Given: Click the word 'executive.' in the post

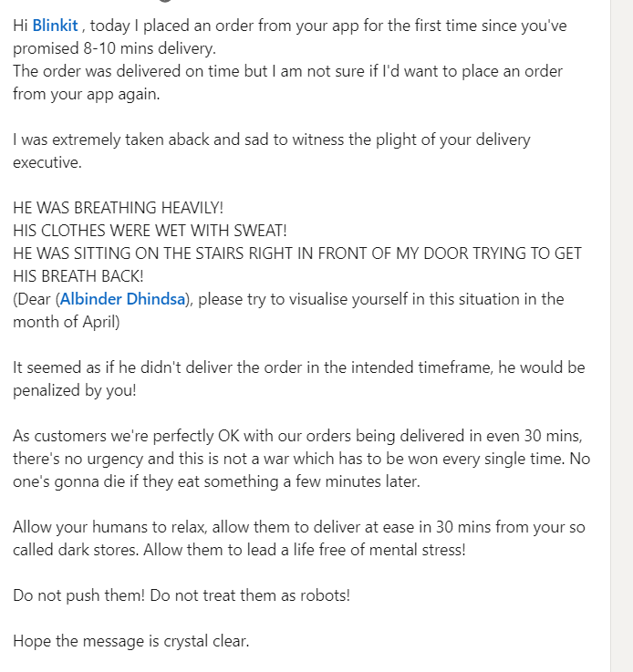Looking at the screenshot, I should pos(47,162).
